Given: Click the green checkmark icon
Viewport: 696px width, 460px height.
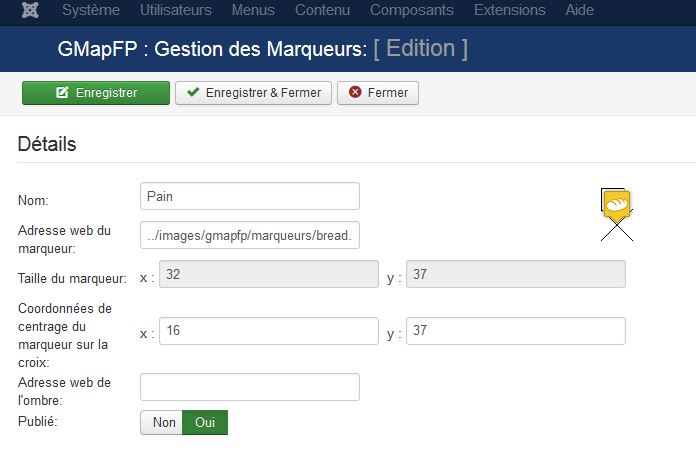Looking at the screenshot, I should pyautogui.click(x=193, y=92).
